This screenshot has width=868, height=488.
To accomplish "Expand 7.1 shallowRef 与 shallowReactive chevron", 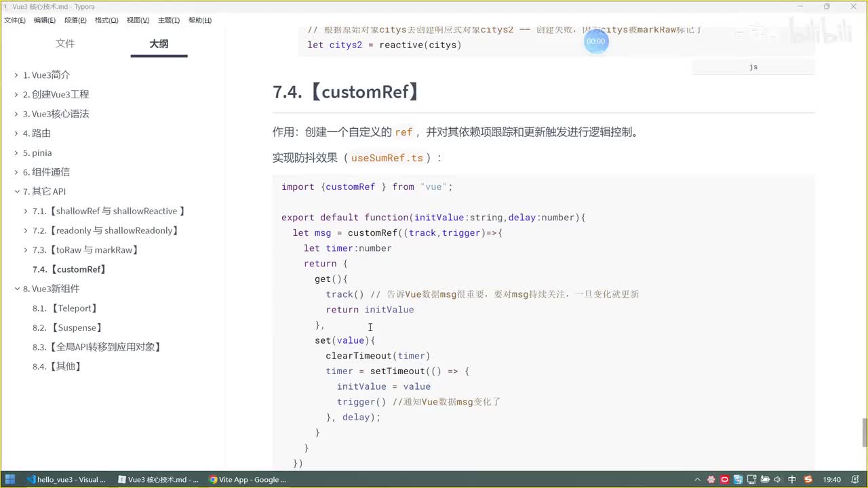I will 26,211.
